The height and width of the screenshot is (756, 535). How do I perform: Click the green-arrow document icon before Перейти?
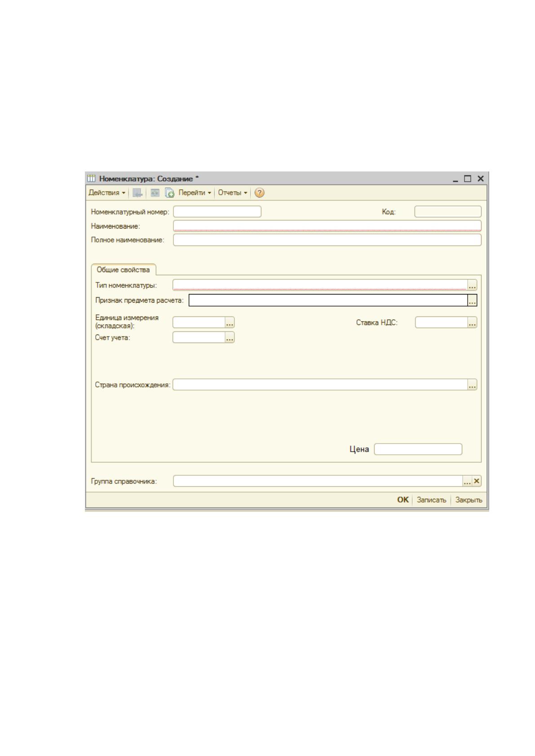169,193
